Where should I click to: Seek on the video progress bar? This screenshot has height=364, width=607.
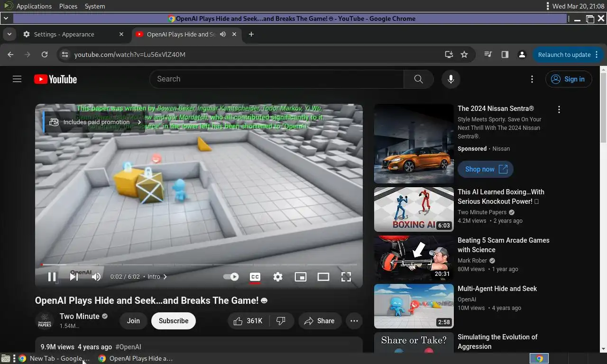(x=199, y=264)
